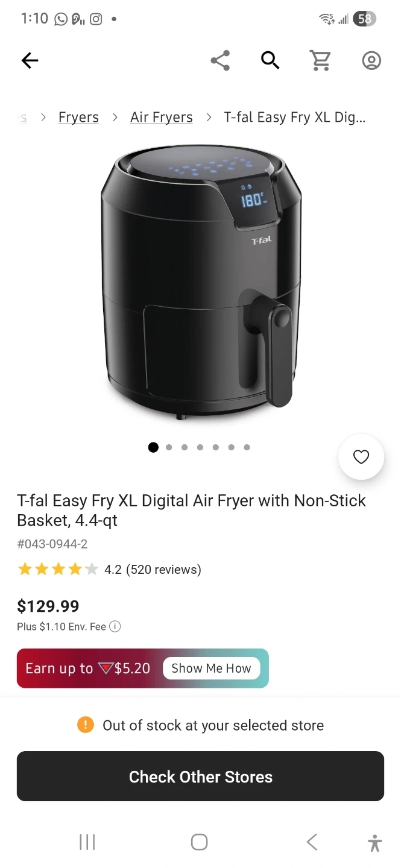Select the second image carousel dot
Viewport: 401px width, 868px height.
click(169, 447)
